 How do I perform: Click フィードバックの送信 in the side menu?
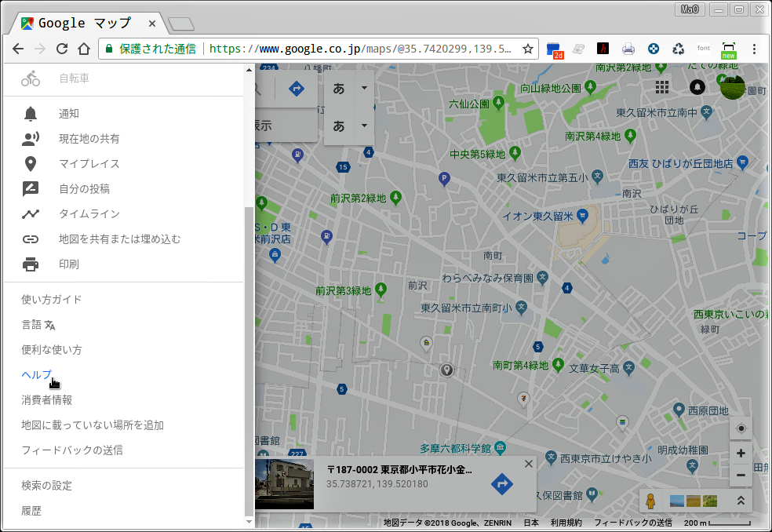point(72,450)
